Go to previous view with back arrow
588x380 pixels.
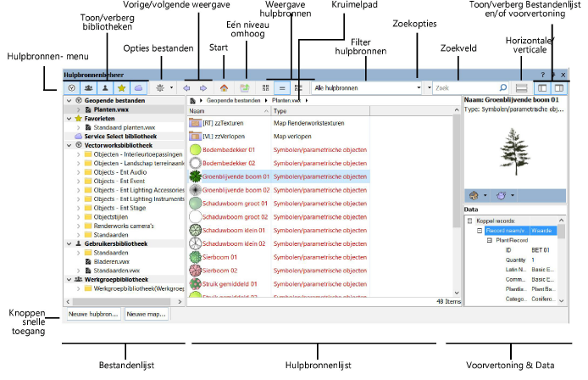[x=188, y=87]
